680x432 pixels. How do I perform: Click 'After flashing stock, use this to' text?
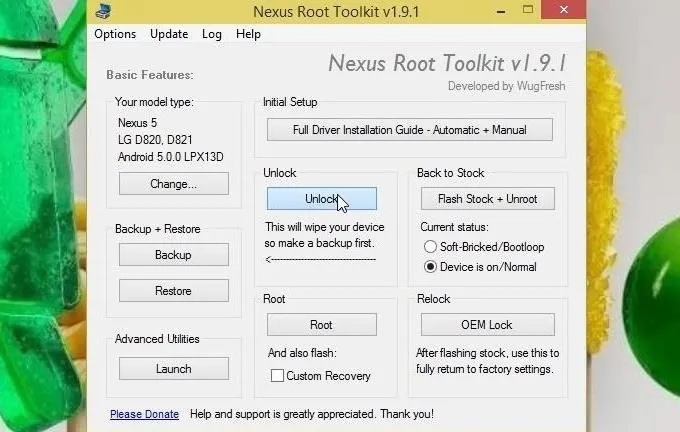(x=487, y=353)
